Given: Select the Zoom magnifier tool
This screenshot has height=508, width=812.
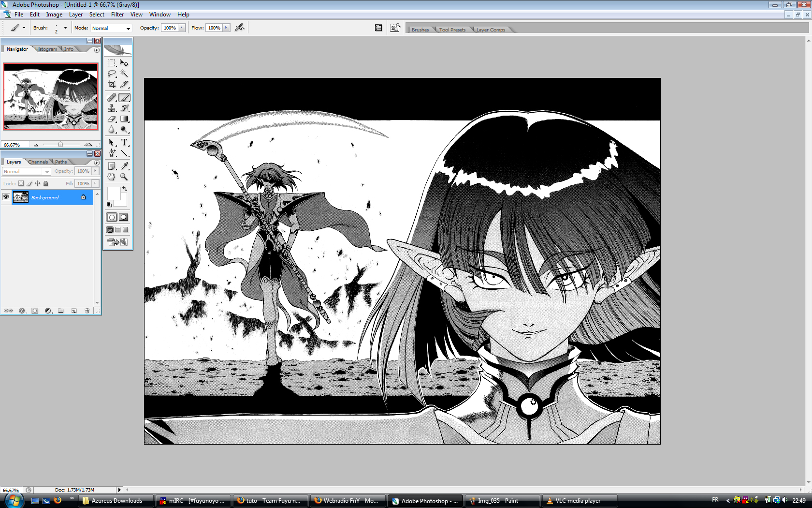Looking at the screenshot, I should 124,177.
